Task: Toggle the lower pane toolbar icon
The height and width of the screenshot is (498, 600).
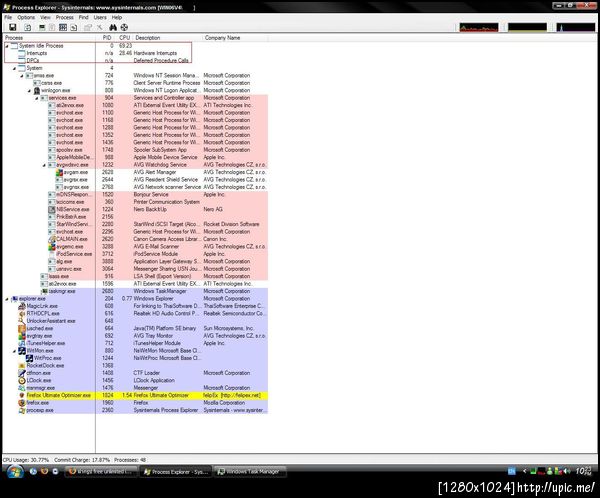Action: 63,27
